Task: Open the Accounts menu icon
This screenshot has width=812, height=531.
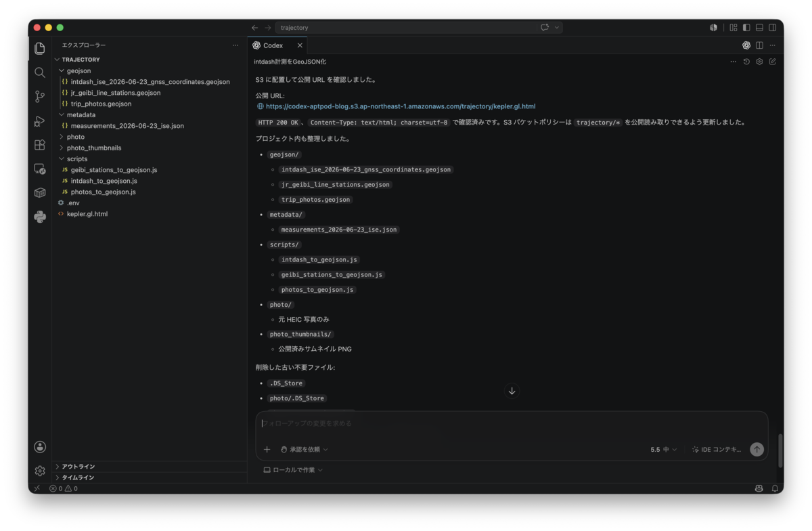Action: tap(40, 447)
